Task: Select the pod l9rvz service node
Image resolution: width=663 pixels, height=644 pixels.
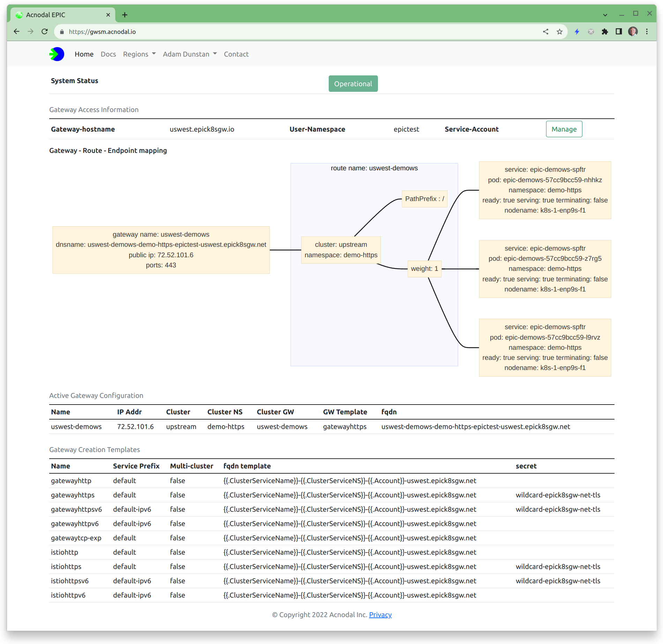Action: pyautogui.click(x=545, y=348)
